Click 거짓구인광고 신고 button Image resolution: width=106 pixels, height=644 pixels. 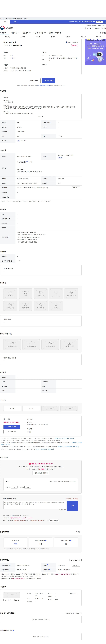point(75,560)
